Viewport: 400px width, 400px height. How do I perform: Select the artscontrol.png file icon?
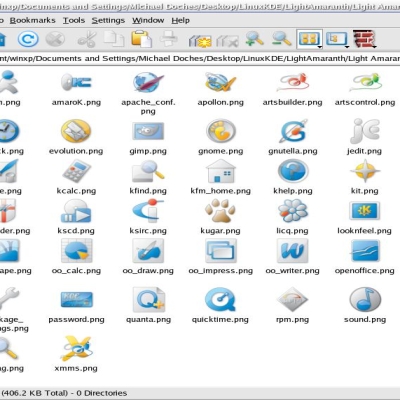tap(365, 82)
